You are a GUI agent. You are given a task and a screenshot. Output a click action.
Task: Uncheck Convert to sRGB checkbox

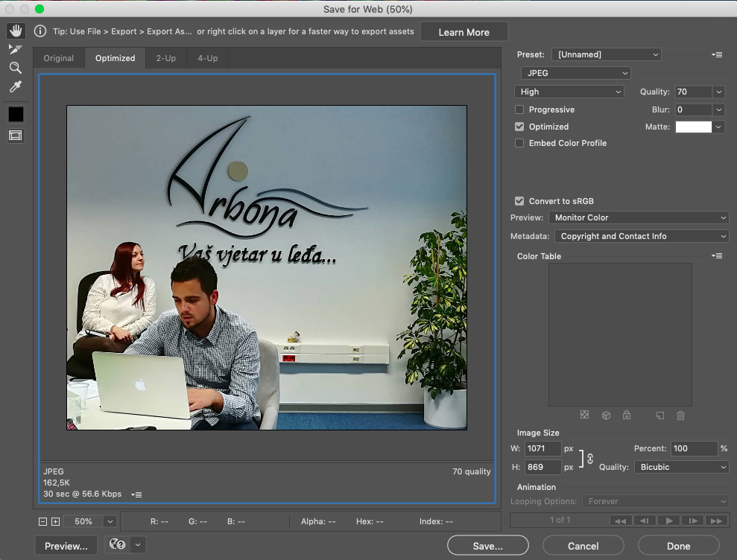[x=519, y=201]
